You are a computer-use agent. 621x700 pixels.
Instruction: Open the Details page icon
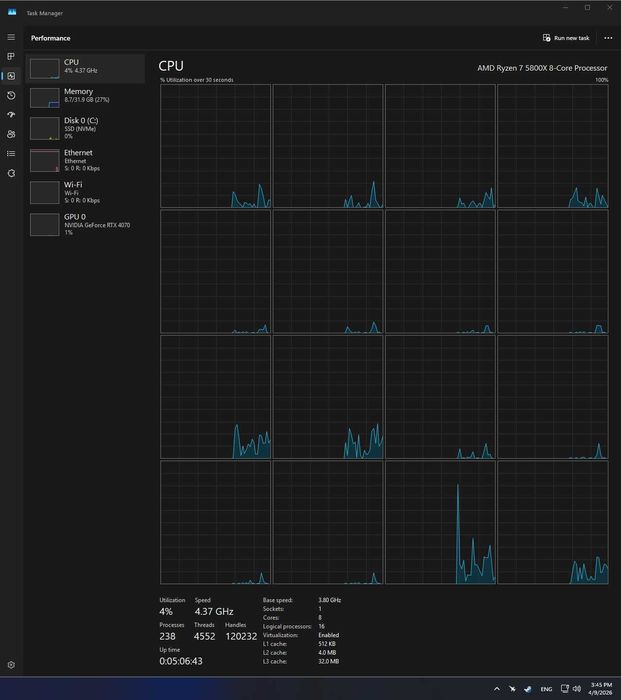(x=11, y=154)
